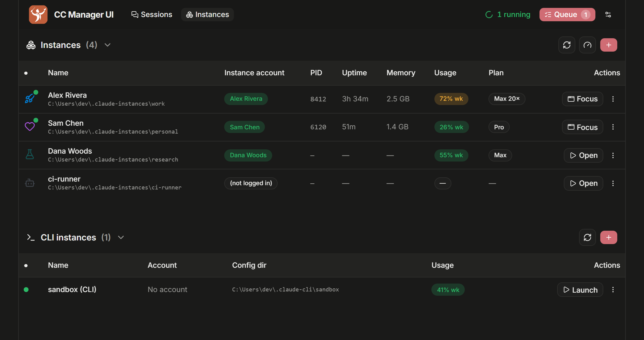
Task: Click the PID value 6120
Action: (318, 127)
